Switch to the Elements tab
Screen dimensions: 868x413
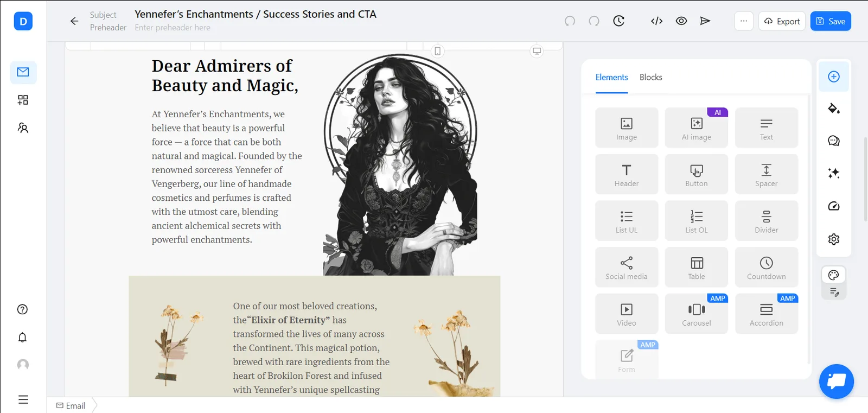pos(611,77)
